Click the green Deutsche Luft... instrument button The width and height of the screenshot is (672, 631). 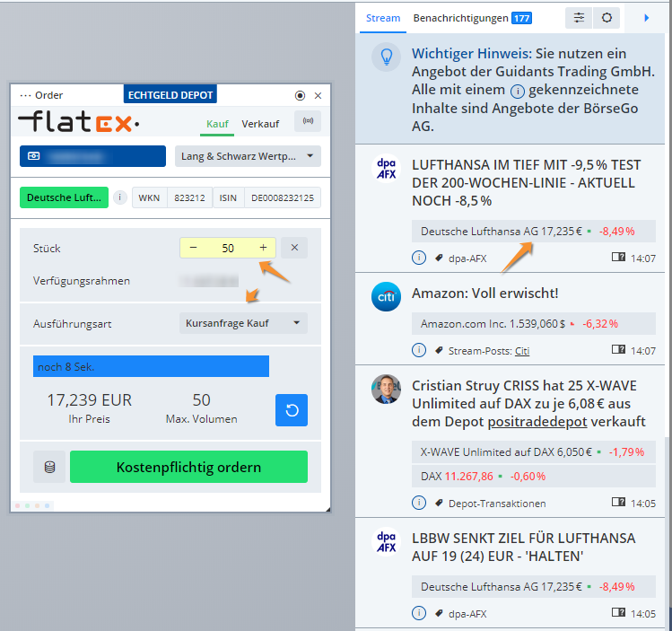(x=64, y=197)
